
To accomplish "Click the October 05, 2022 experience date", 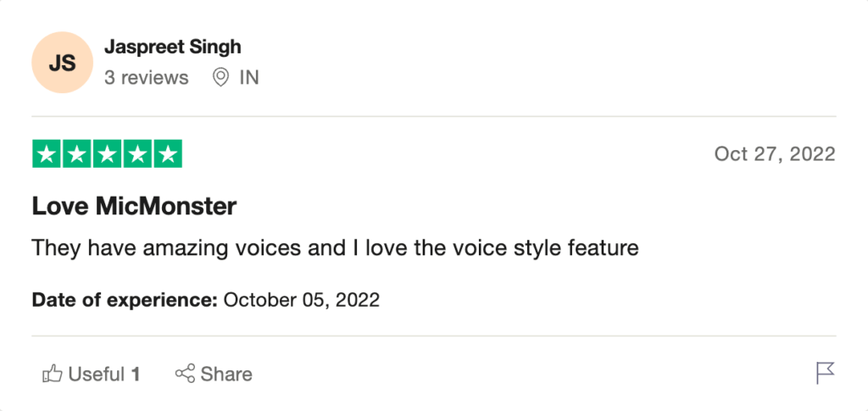I will (x=301, y=300).
